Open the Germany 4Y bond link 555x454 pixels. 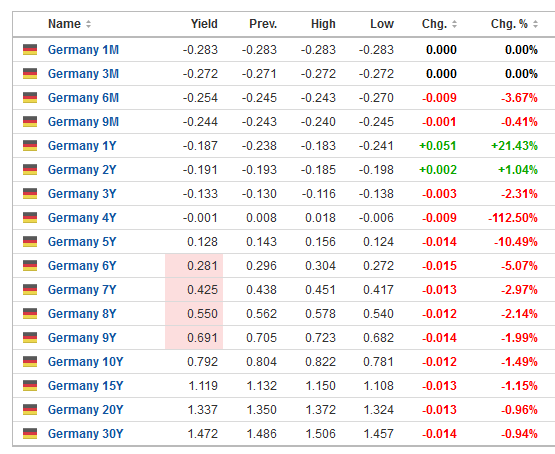pyautogui.click(x=82, y=218)
